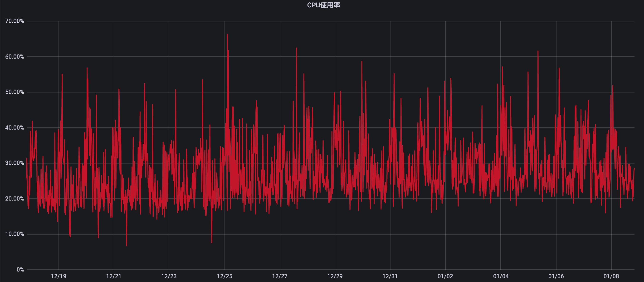Image resolution: width=644 pixels, height=282 pixels.
Task: Click the highest CPU spike near 12/25
Action: [227, 35]
